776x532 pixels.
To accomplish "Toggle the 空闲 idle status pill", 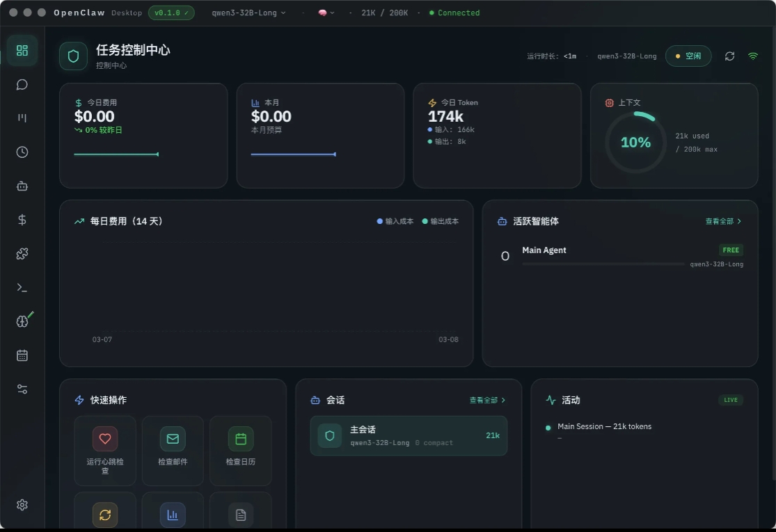I will [688, 56].
